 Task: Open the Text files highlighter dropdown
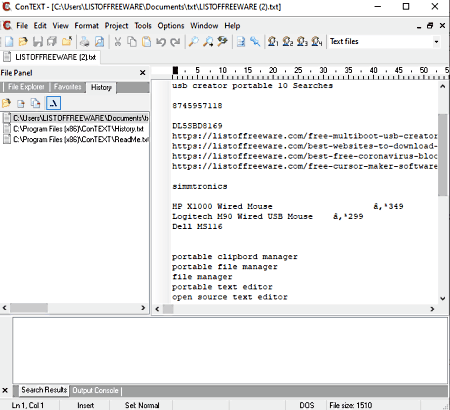(x=436, y=42)
